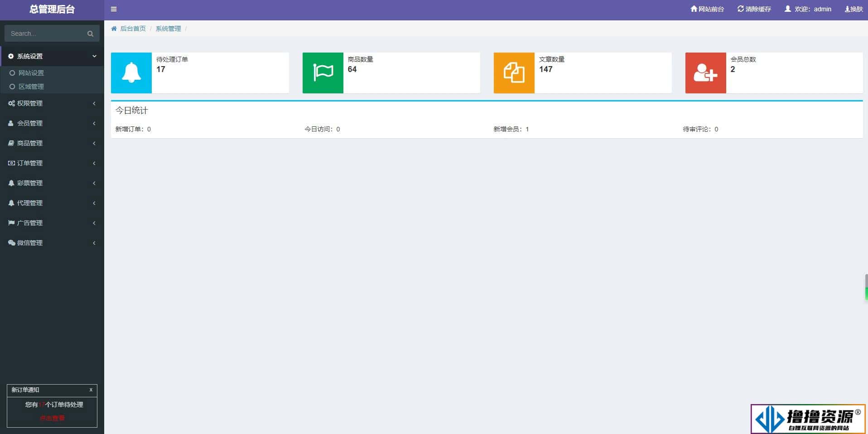
Task: Click the green flag tile for 商品数量
Action: pyautogui.click(x=323, y=73)
